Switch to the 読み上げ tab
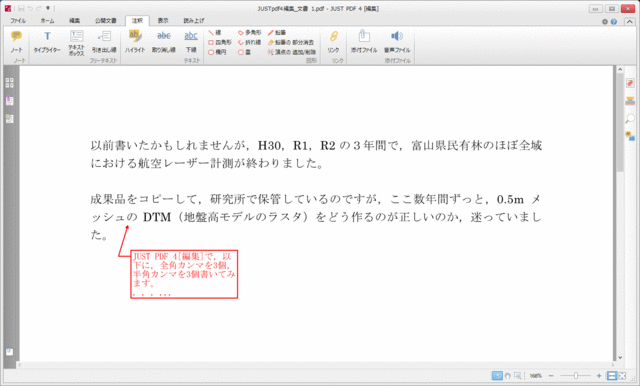This screenshot has height=386, width=640. 194,20
